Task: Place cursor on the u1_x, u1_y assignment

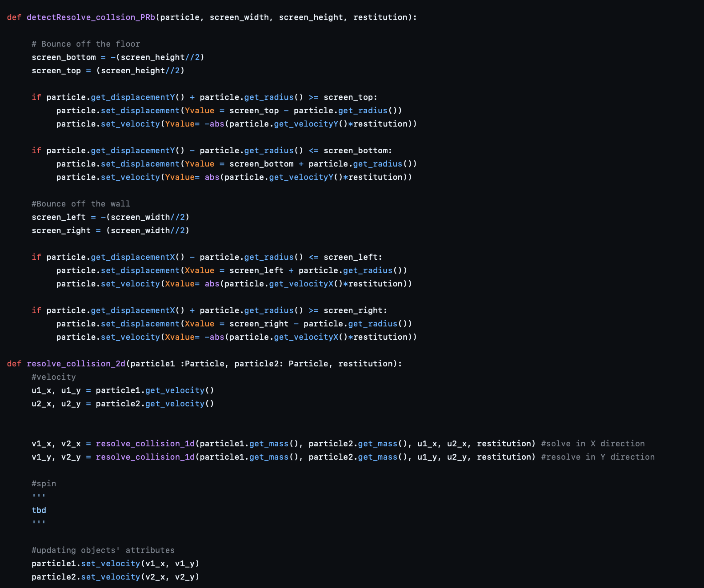Action: point(123,390)
